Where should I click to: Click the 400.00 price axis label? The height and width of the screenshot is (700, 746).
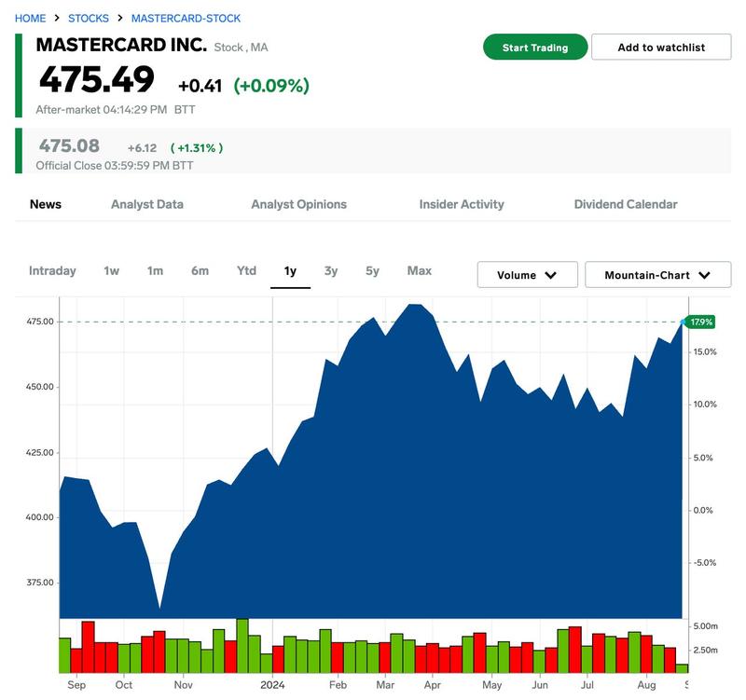(40, 517)
